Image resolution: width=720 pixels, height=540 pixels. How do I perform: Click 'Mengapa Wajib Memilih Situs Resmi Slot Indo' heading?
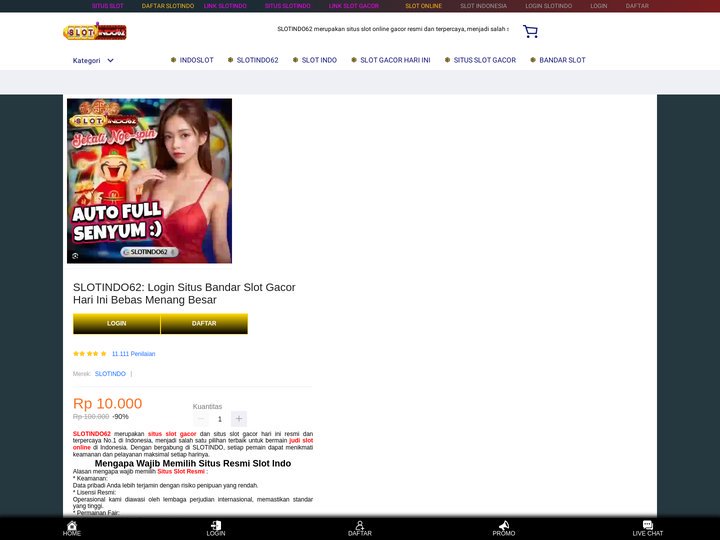193,463
